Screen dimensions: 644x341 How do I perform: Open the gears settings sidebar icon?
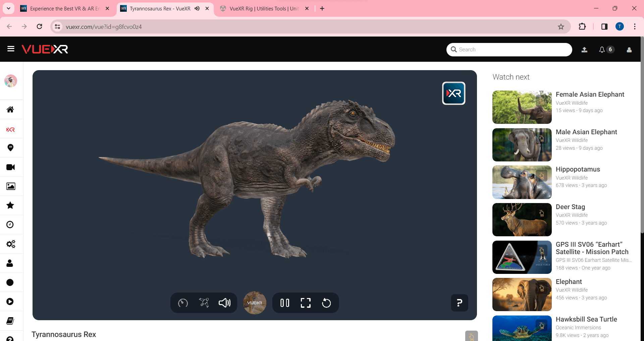[11, 244]
